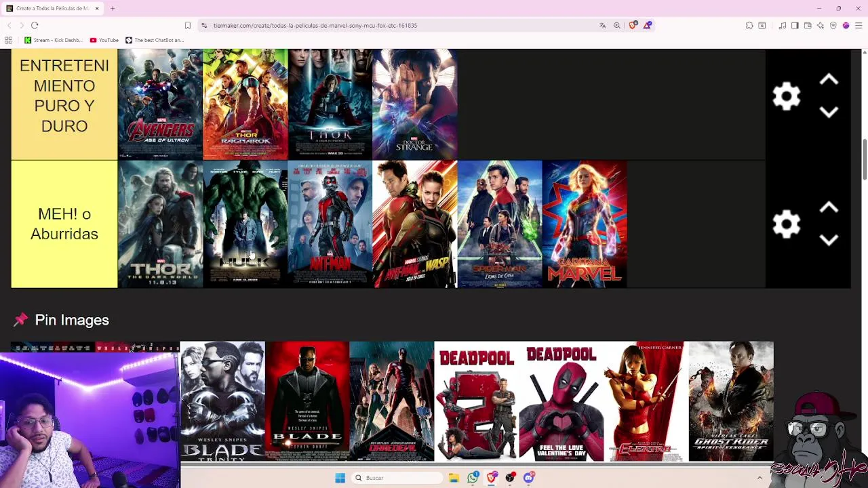Select the Doctor Strange poster
Screen dimensions: 868x488
pos(415,104)
